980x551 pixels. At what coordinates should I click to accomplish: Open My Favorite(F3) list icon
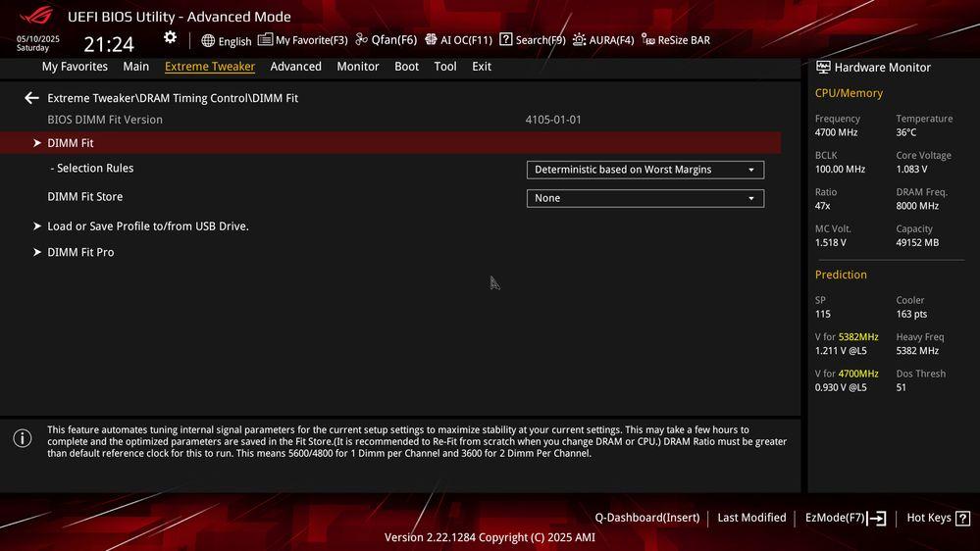(x=265, y=40)
